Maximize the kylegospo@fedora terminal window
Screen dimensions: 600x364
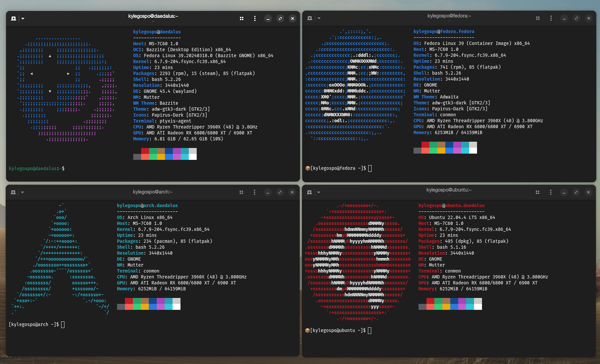tap(577, 18)
